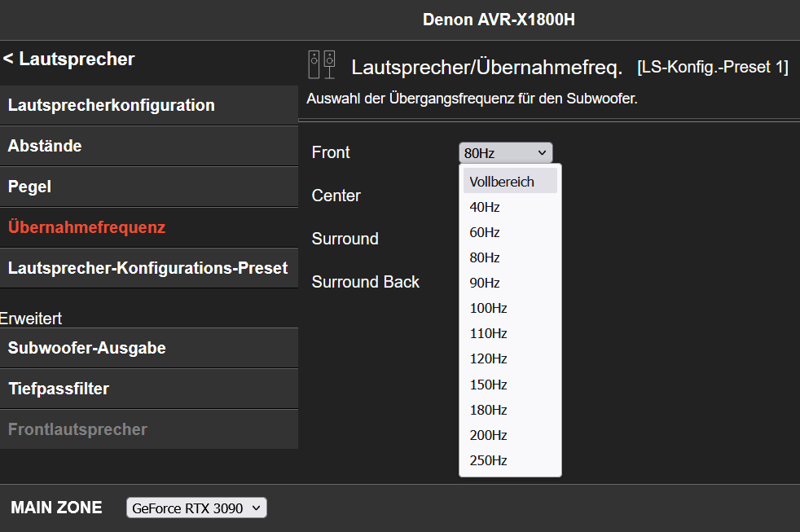Click the LS-Konfig.-Preset 1 label

coord(713,68)
